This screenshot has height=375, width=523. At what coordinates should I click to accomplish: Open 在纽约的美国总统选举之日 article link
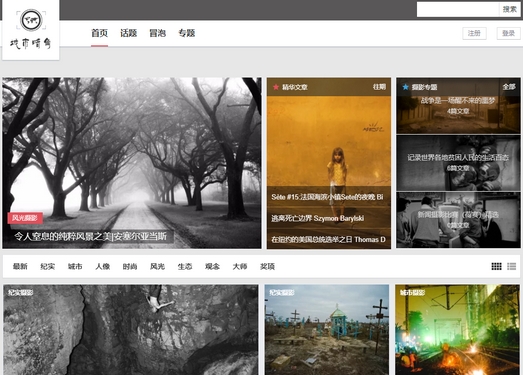(x=328, y=240)
